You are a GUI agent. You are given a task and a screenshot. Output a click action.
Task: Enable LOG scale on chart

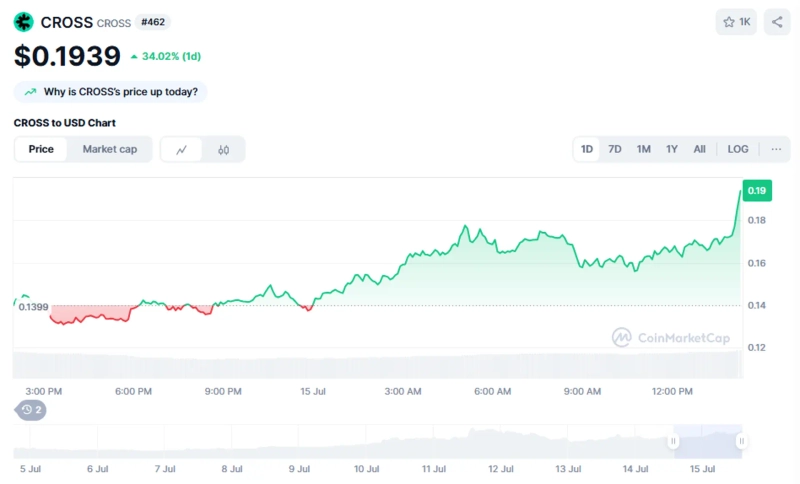[737, 149]
